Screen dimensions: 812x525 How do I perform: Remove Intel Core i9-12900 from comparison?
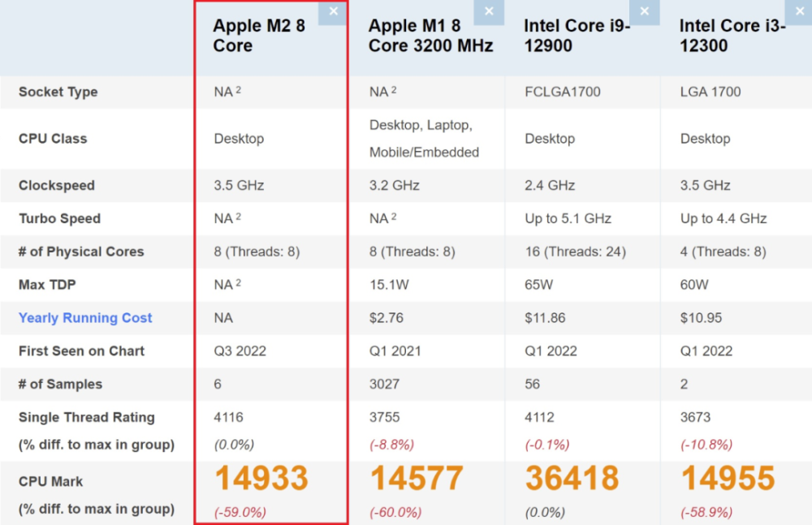click(x=645, y=12)
